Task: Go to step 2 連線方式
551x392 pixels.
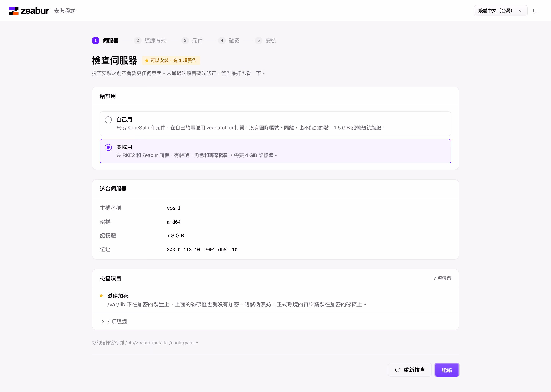Action: (150, 41)
